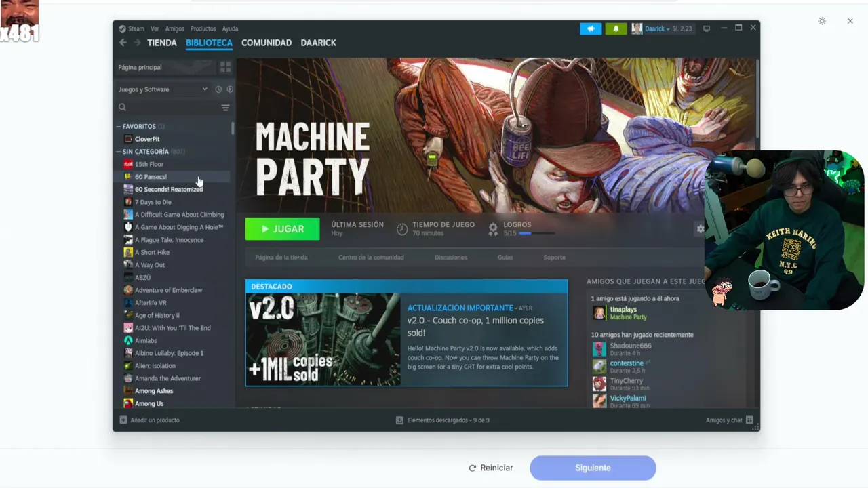Screen dimensions: 868x488
Task: Open advanced filter options icon
Action: pyautogui.click(x=226, y=107)
